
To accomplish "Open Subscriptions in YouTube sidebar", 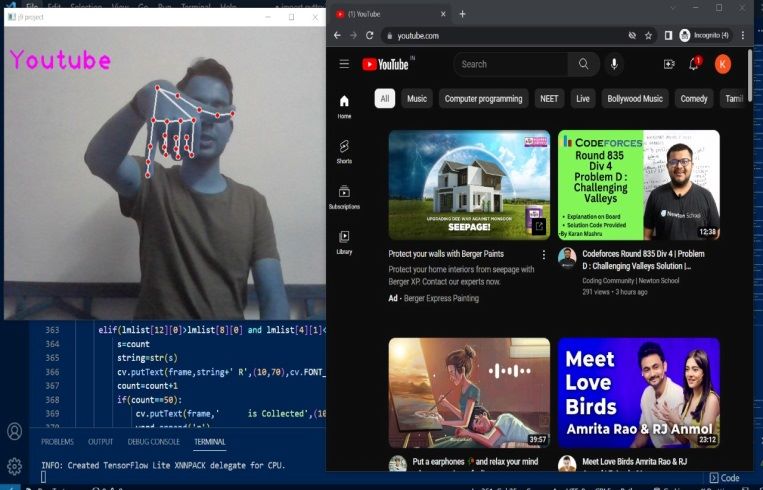I will pyautogui.click(x=344, y=197).
